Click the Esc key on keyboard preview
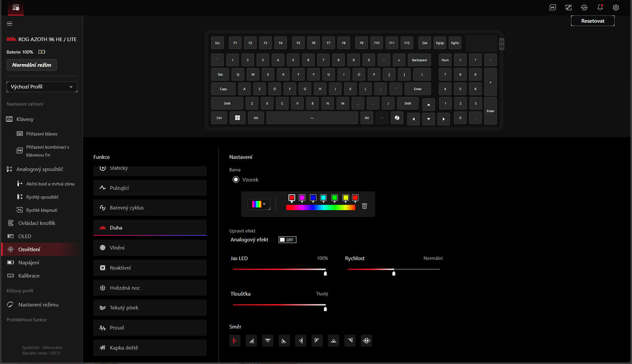Image resolution: width=632 pixels, height=364 pixels. point(217,43)
